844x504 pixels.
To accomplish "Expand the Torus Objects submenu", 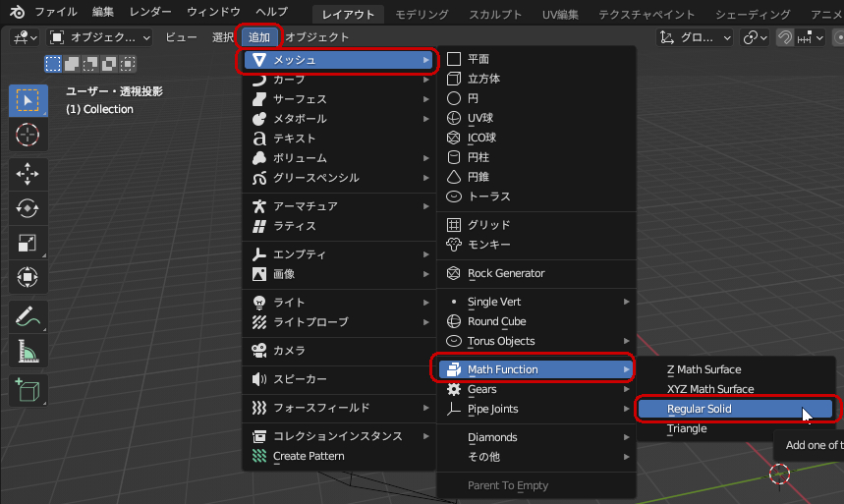I will click(536, 341).
